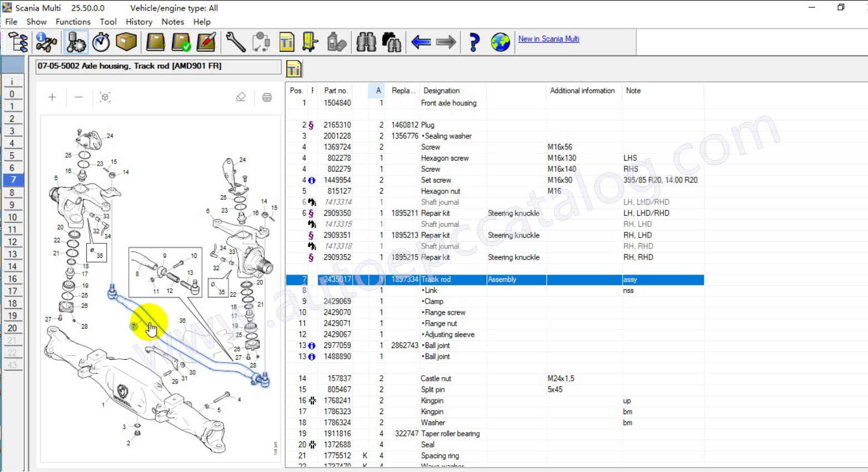Select main group 20 in sidebar
This screenshot has width=868, height=472.
tap(12, 328)
